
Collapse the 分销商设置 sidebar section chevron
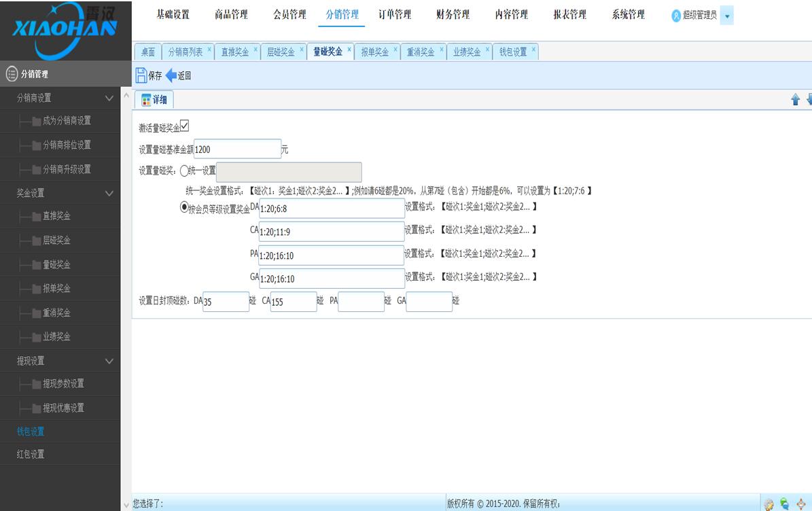coord(109,98)
